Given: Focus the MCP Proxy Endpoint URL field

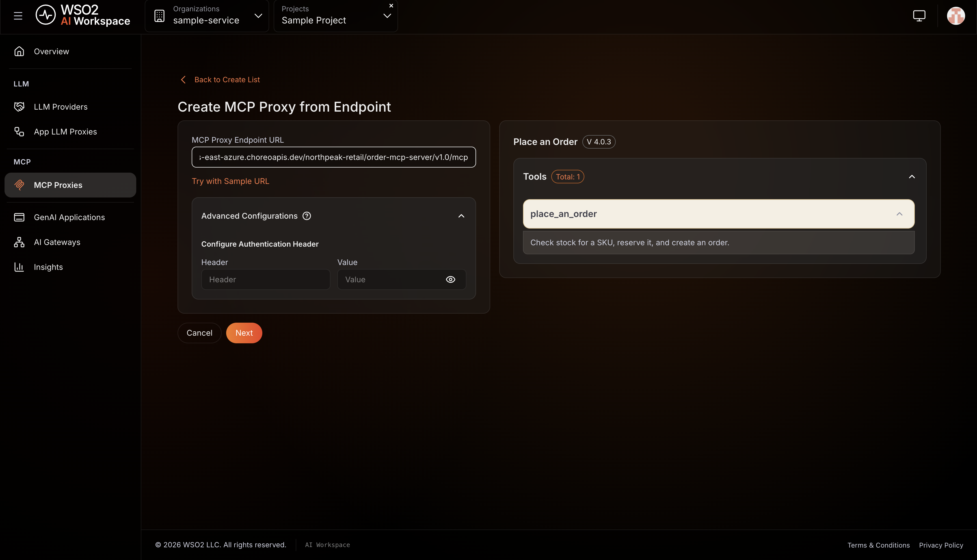Looking at the screenshot, I should (x=334, y=157).
